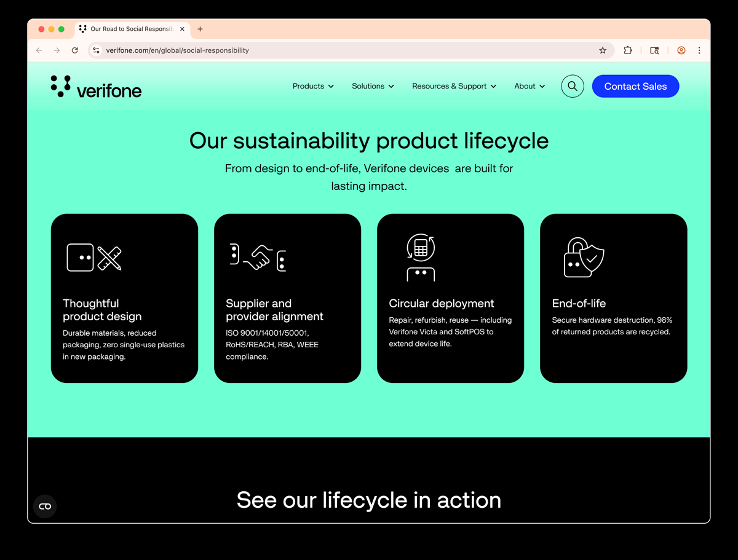Click the page reload button

click(74, 50)
